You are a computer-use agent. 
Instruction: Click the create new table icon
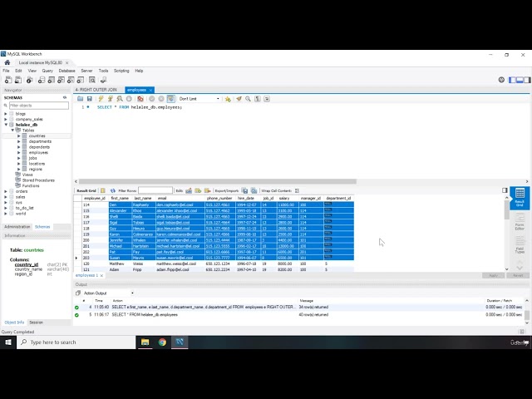pos(52,80)
